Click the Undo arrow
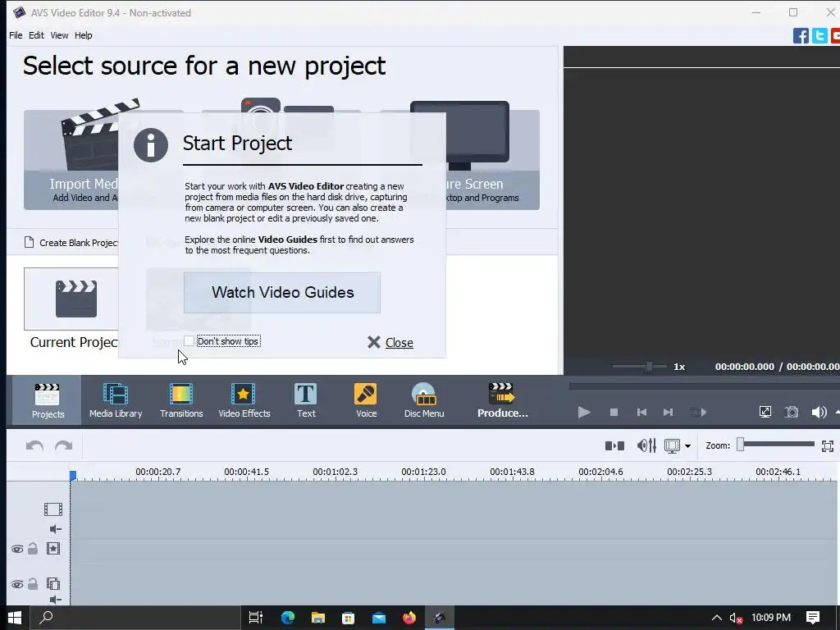The width and height of the screenshot is (840, 630). click(x=34, y=445)
